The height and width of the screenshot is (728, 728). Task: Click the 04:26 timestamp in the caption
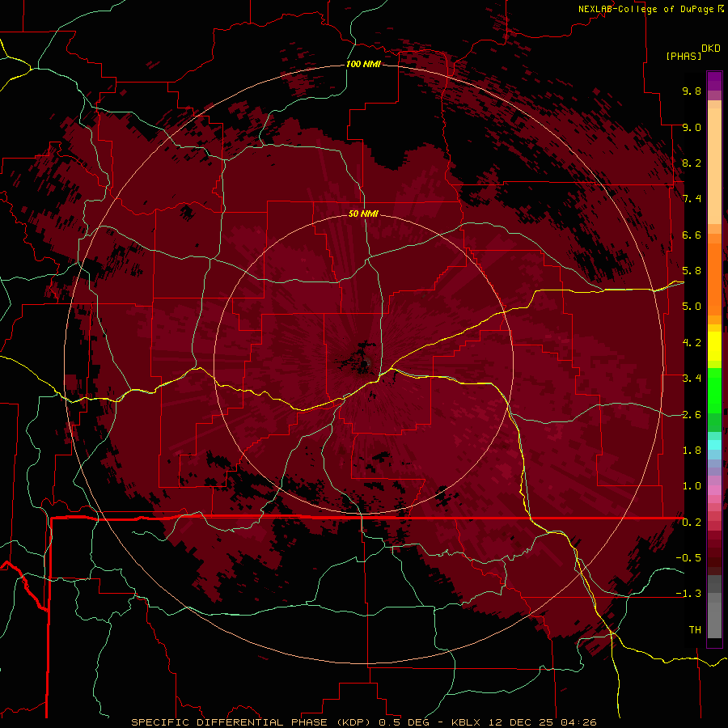[578, 722]
